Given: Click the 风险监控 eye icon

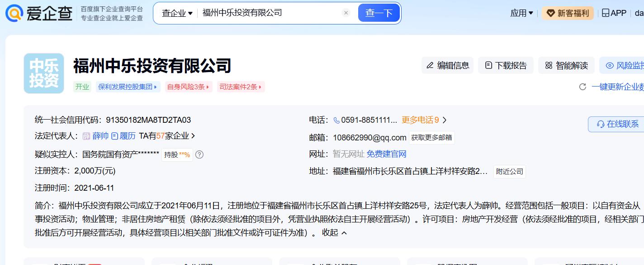Looking at the screenshot, I should click(x=610, y=66).
